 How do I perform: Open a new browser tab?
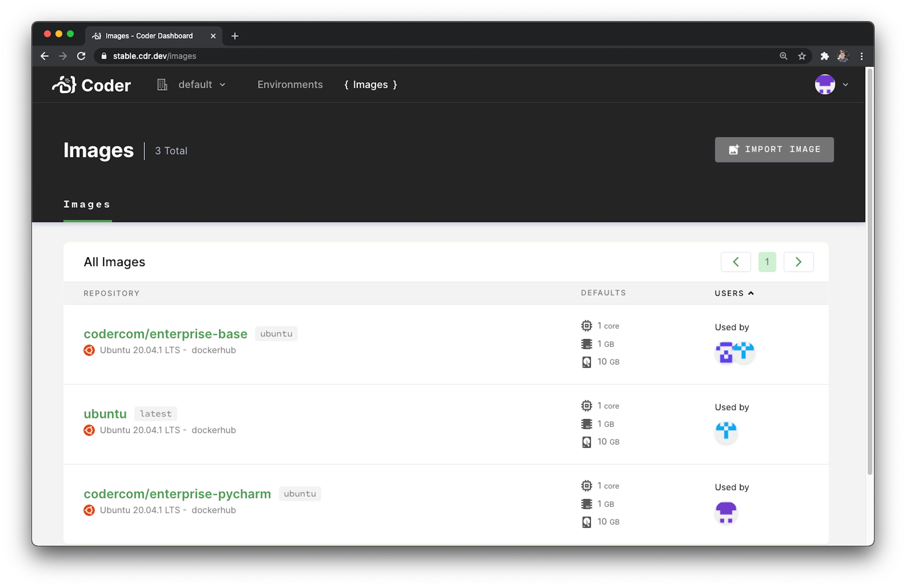(235, 36)
